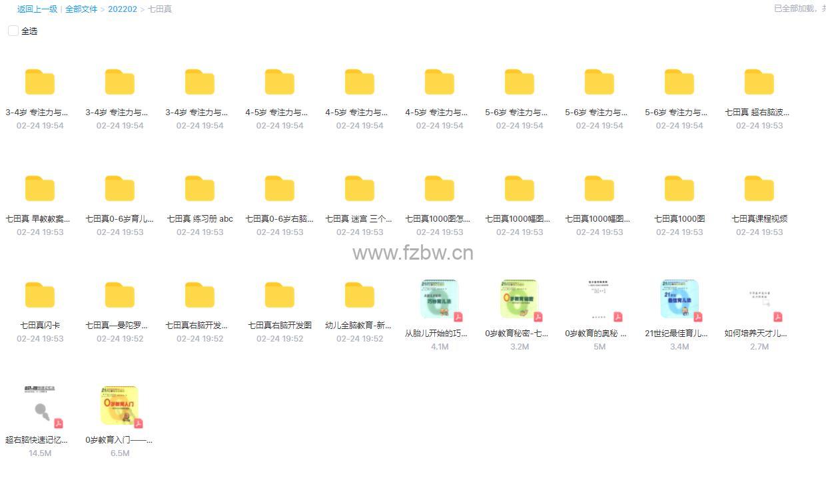The width and height of the screenshot is (826, 504).
Task: Go to 全部文件 in breadcrumb
Action: pos(81,9)
